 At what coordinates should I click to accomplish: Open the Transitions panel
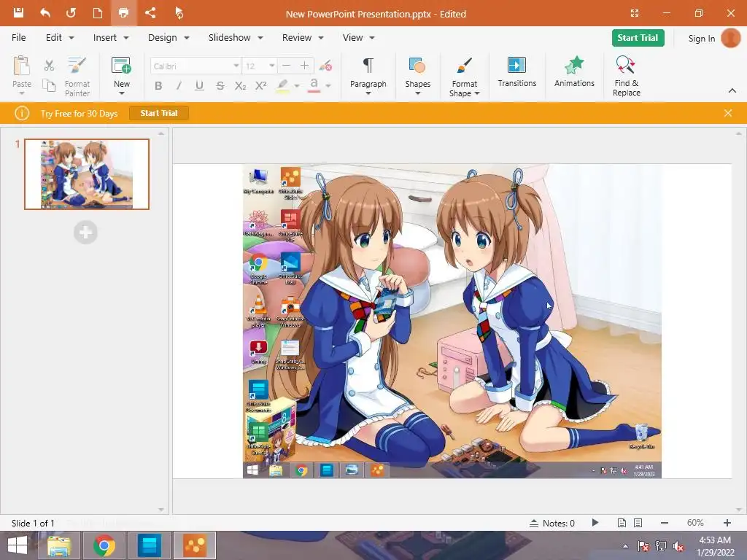tap(517, 72)
